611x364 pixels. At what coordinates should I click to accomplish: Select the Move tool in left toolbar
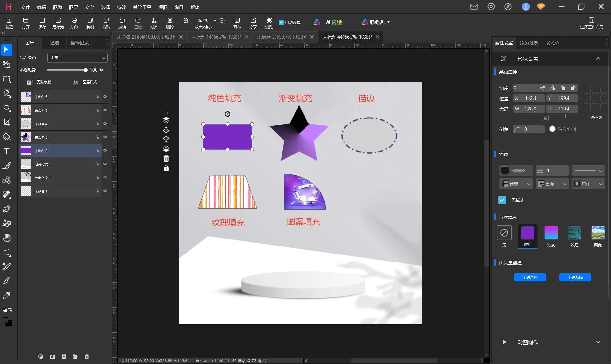point(6,50)
